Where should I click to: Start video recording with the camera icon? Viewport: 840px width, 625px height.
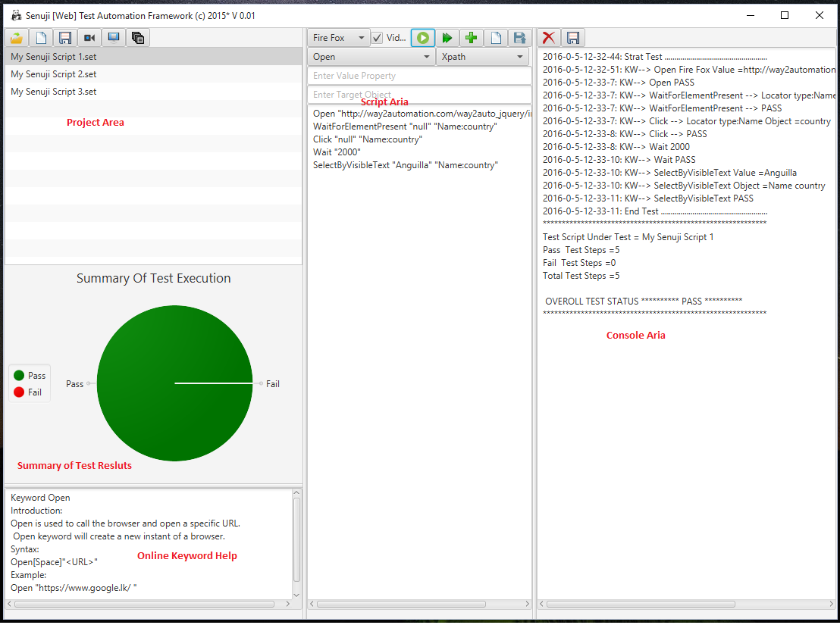click(x=89, y=37)
